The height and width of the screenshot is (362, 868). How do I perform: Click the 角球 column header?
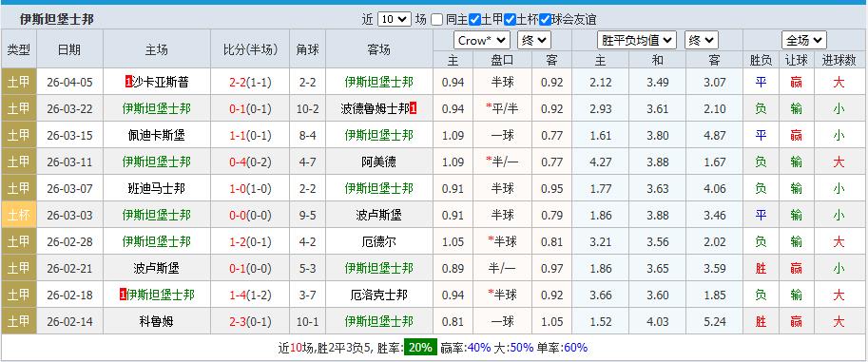308,49
